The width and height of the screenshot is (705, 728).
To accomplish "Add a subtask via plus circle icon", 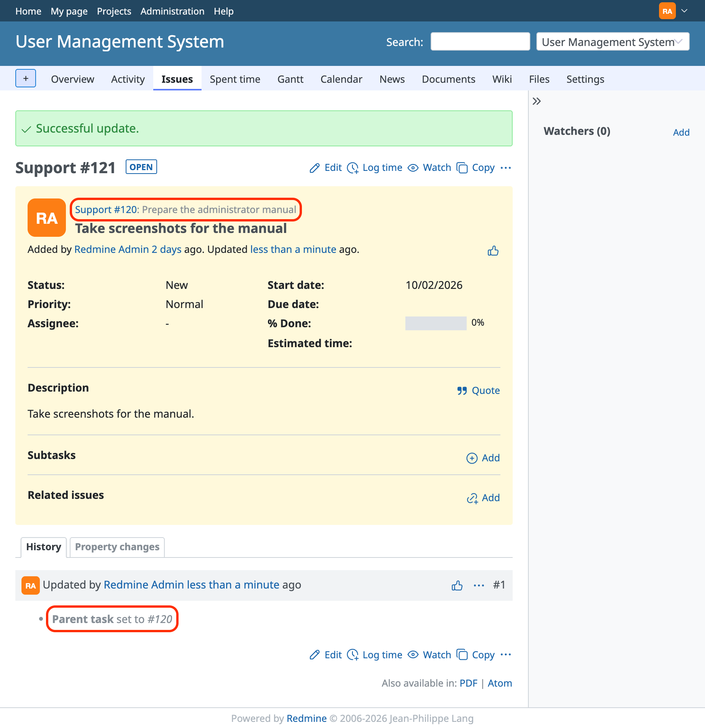I will click(x=472, y=458).
